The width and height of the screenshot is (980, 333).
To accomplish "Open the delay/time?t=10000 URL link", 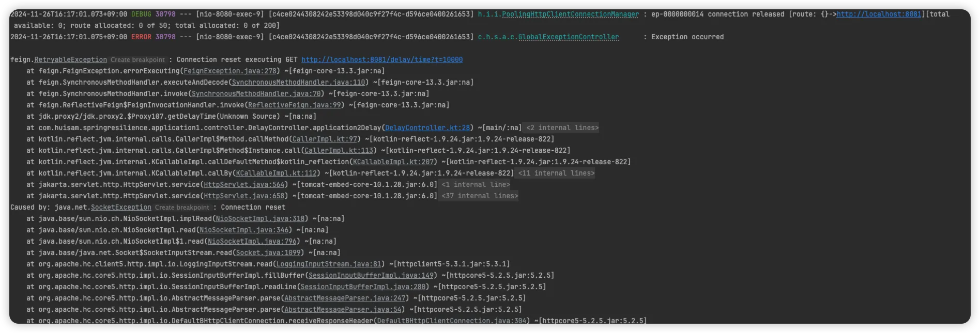I will [x=382, y=60].
